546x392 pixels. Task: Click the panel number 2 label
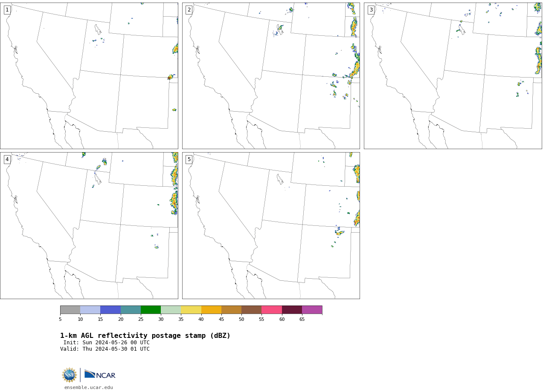(189, 10)
